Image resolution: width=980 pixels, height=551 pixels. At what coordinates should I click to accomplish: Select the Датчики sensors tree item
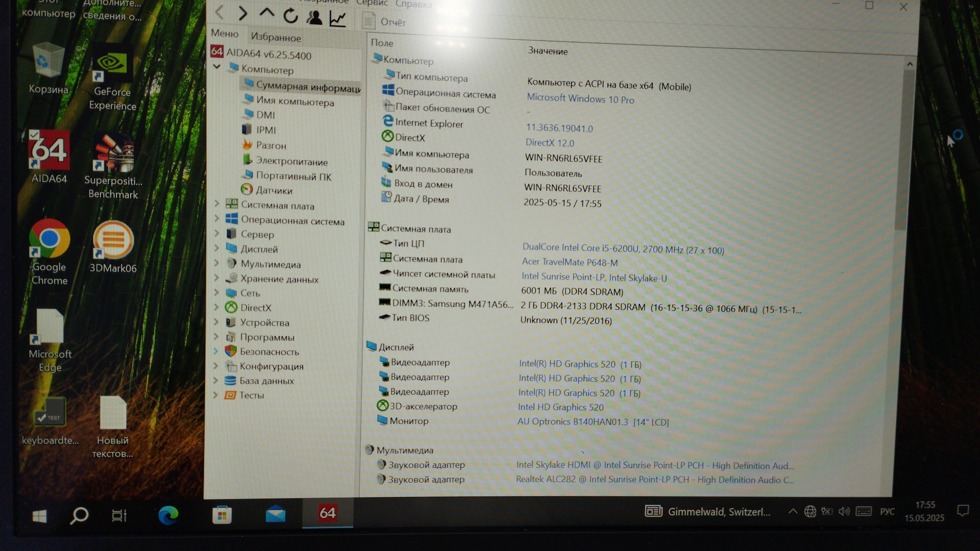[274, 190]
